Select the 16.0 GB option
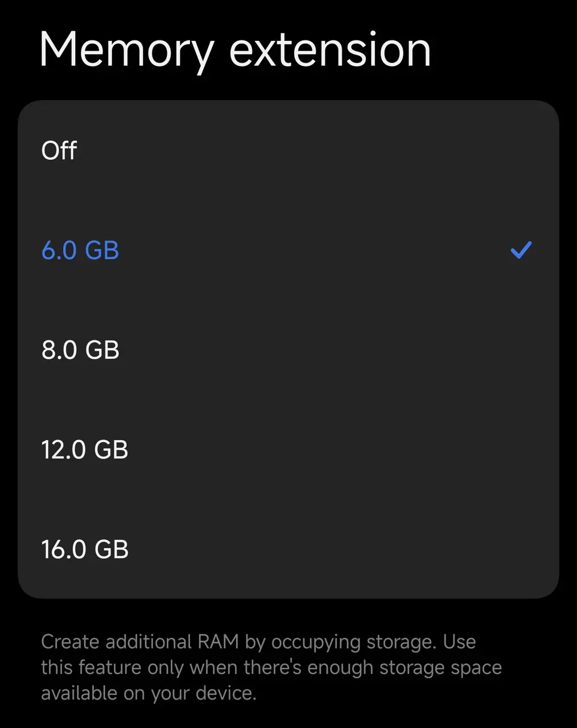The width and height of the screenshot is (577, 728). click(85, 549)
